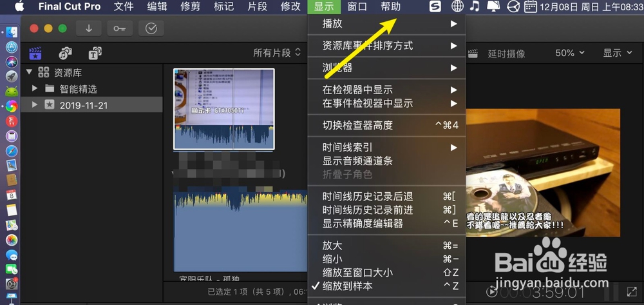The width and height of the screenshot is (644, 305).
Task: Select the 2019-11-21 event row
Action: (x=91, y=105)
